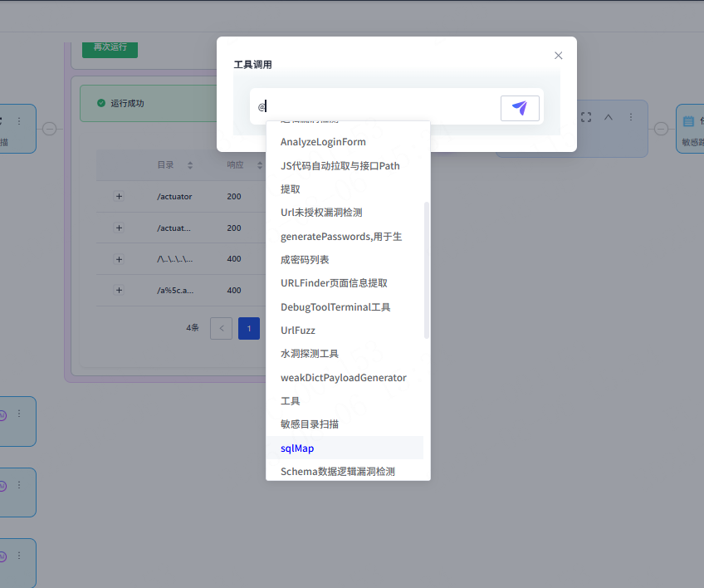Click the paper plane send button
704x588 pixels.
(x=520, y=108)
